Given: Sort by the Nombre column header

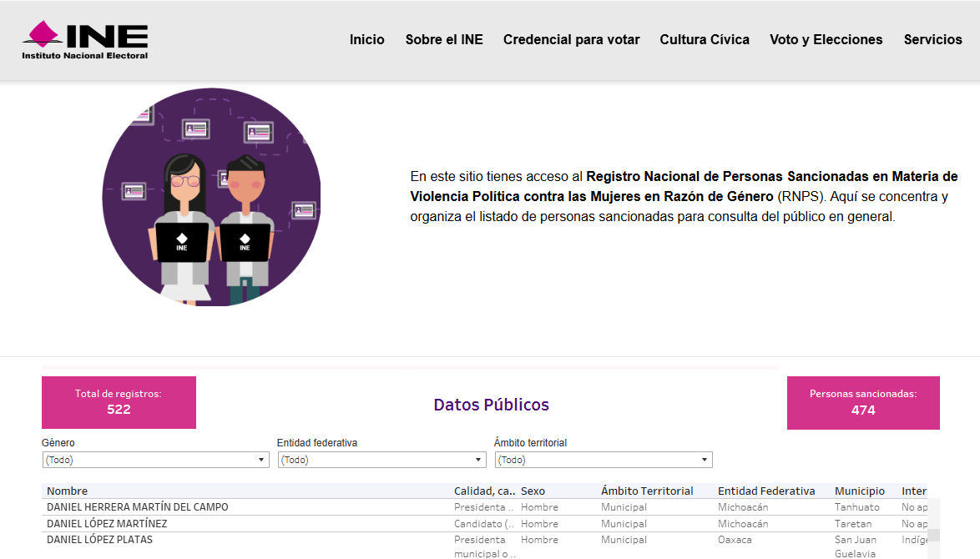Looking at the screenshot, I should tap(68, 491).
